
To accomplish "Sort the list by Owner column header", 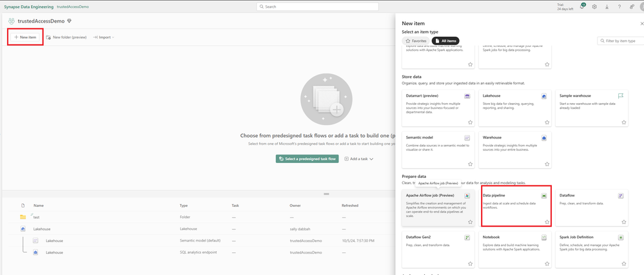I will pyautogui.click(x=295, y=205).
